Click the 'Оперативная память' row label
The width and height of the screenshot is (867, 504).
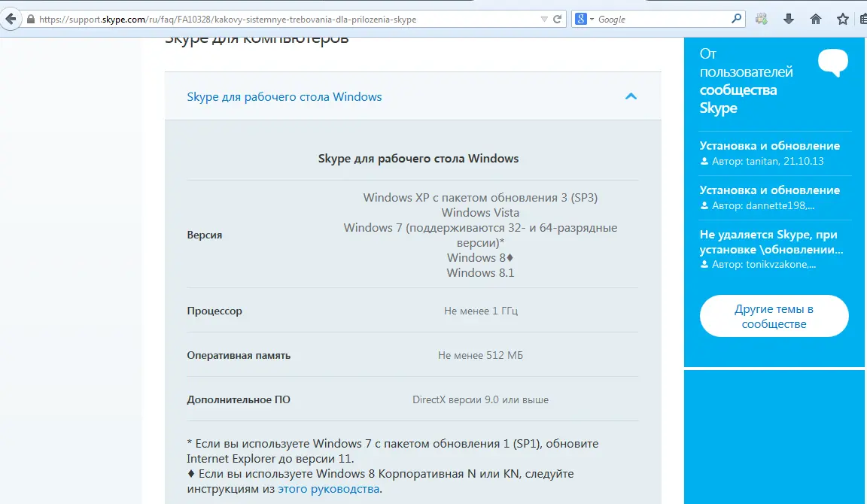[x=239, y=355]
